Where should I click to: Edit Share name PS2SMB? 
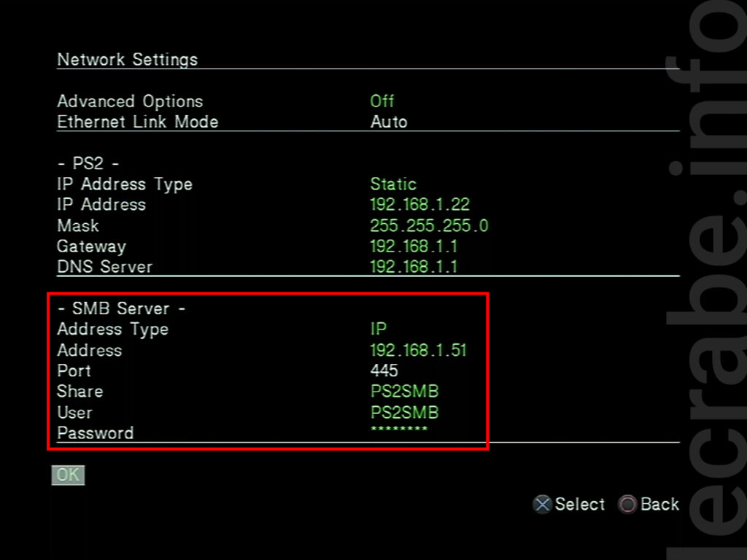[x=404, y=391]
